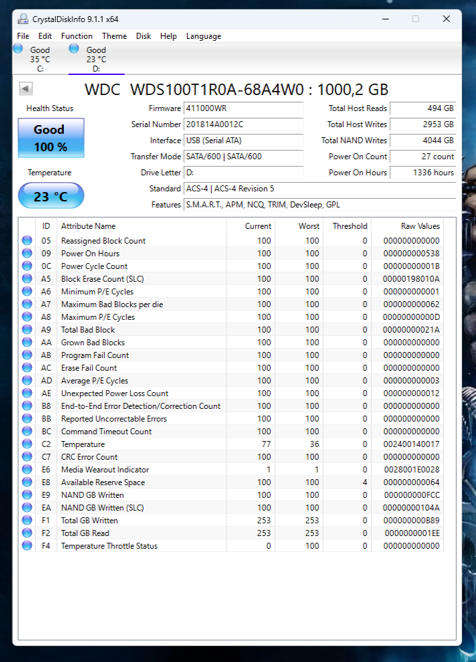Image resolution: width=476 pixels, height=662 pixels.
Task: Click the raw value 00000198010A
Action: coord(411,279)
